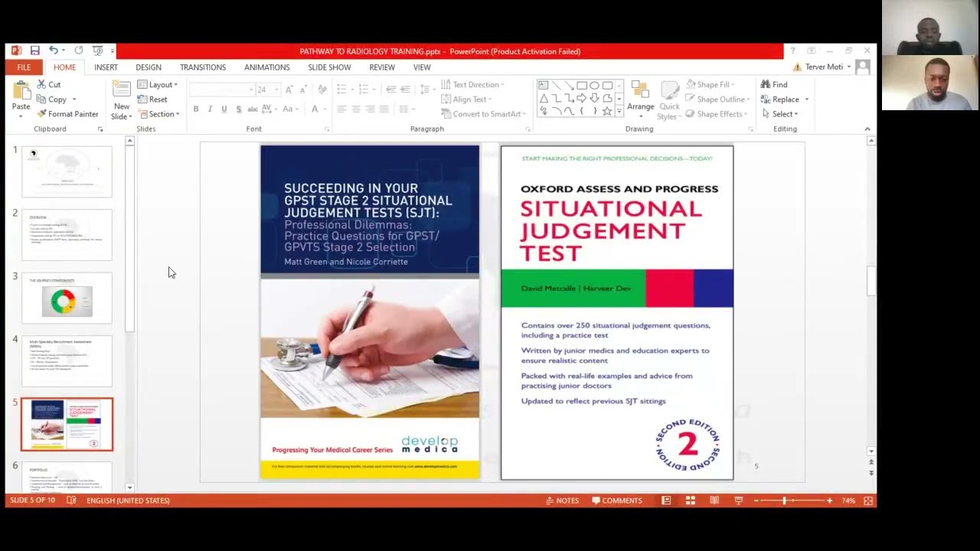The image size is (980, 551).
Task: Toggle Underline formatting
Action: pos(224,109)
